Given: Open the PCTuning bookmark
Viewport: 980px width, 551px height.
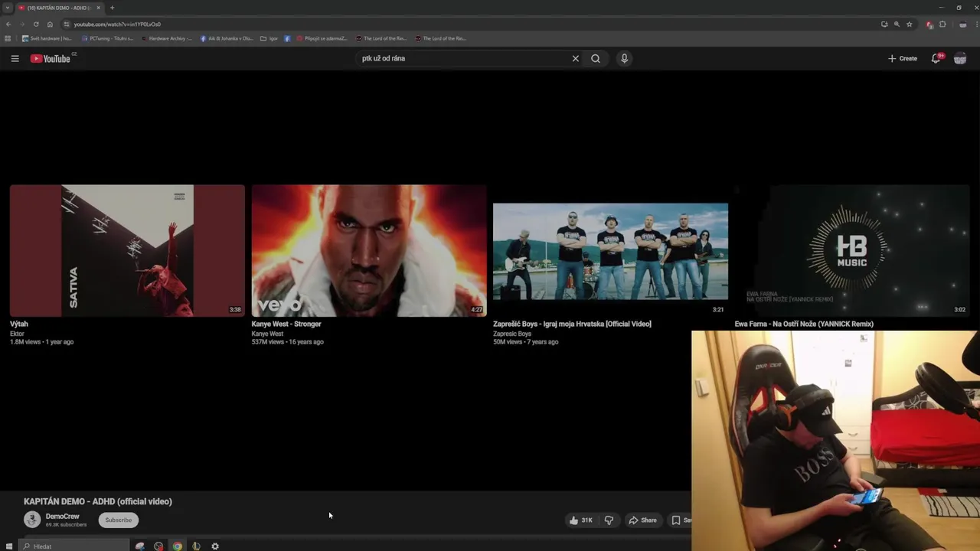Looking at the screenshot, I should click(107, 38).
